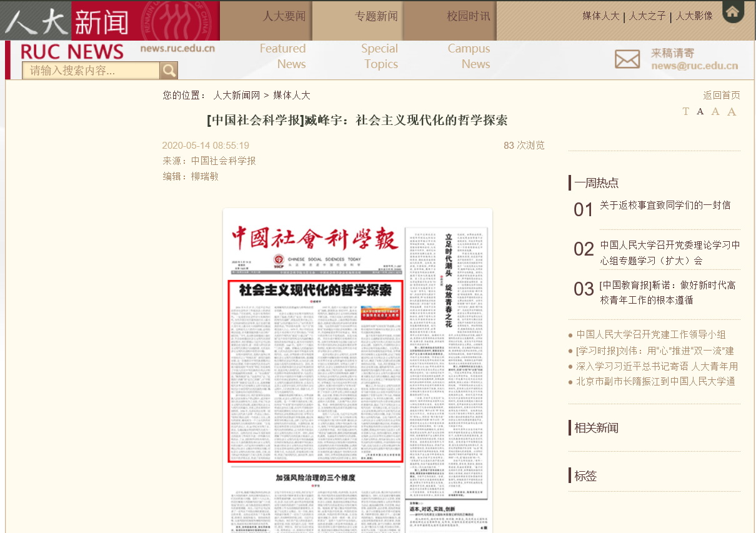Click the search magnifier button
756x533 pixels.
pyautogui.click(x=169, y=71)
